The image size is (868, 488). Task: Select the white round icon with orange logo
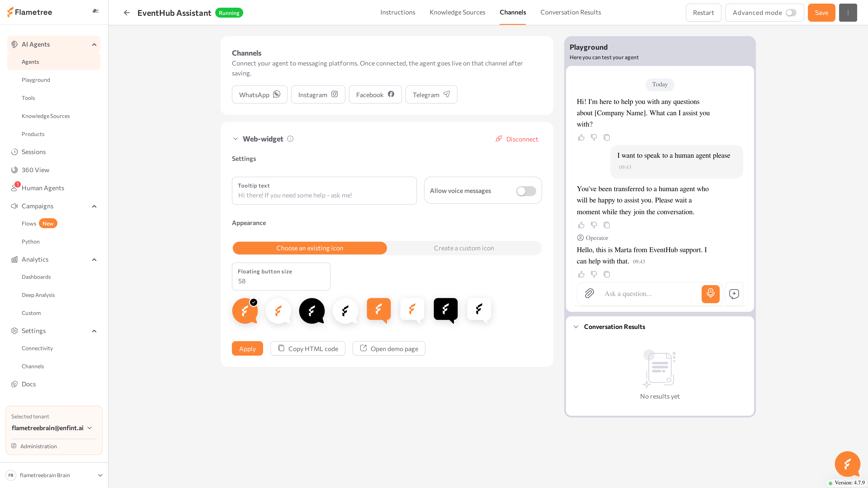[x=278, y=310]
